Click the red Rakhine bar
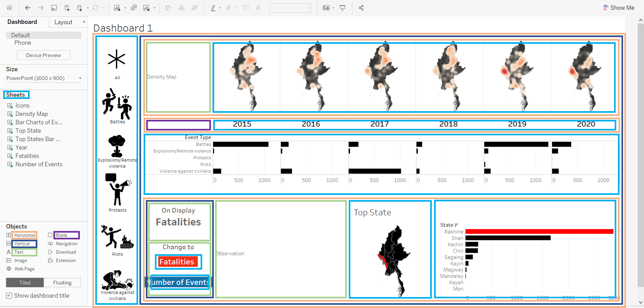 point(539,231)
